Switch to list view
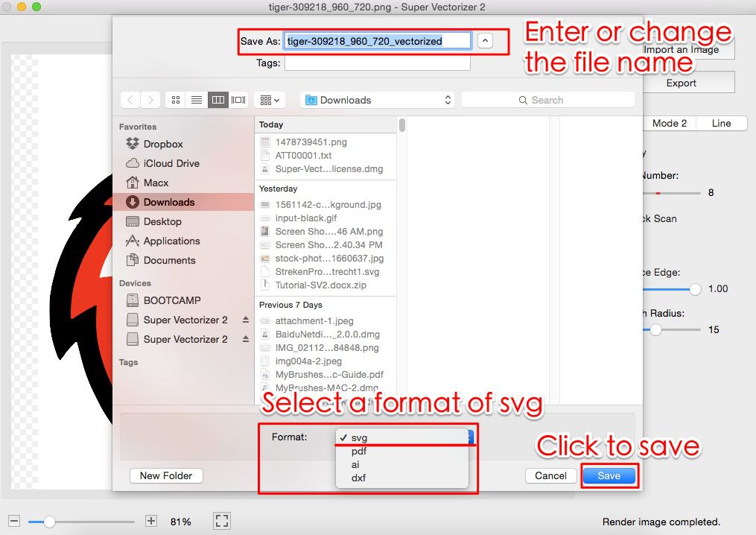Viewport: 756px width, 535px height. pos(196,99)
